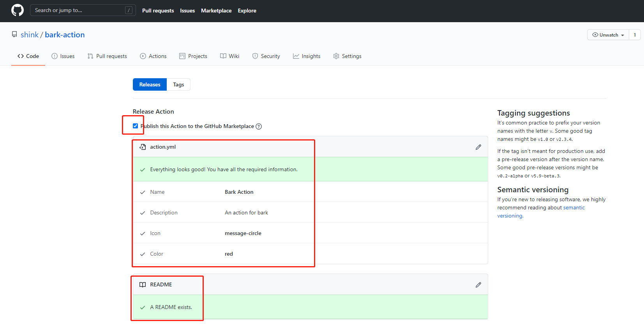Click the checkmark beside Color row
Screen dimensions: 644x330
(143, 254)
